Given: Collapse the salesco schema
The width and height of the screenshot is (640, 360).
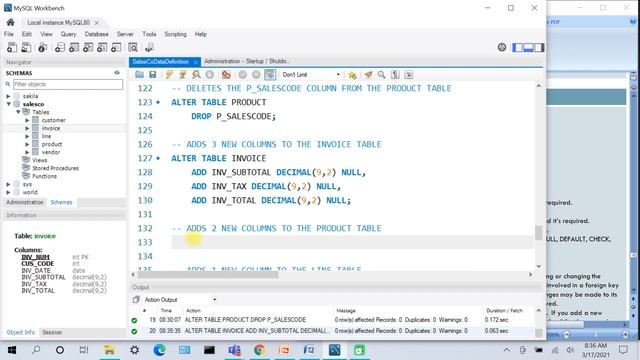Looking at the screenshot, I should pyautogui.click(x=8, y=104).
